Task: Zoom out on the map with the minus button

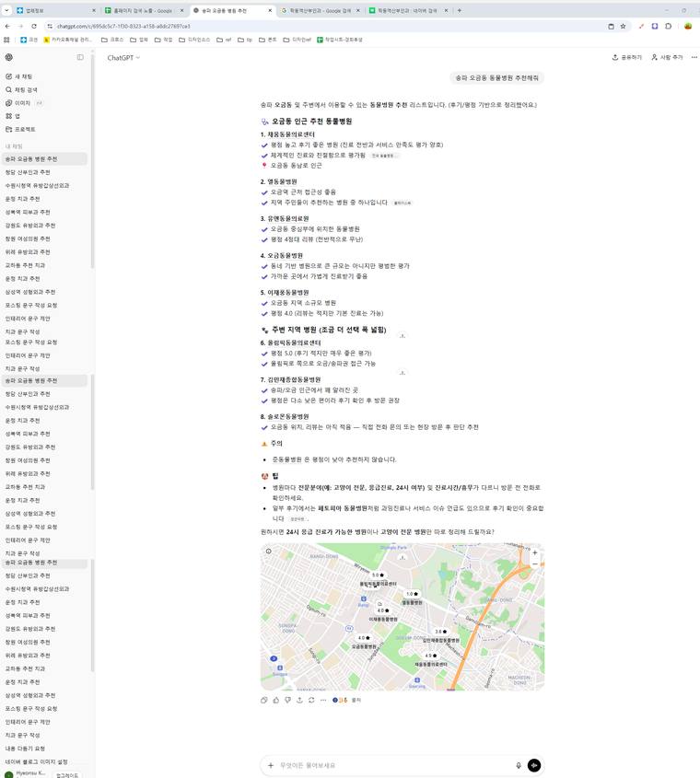Action: [x=535, y=564]
